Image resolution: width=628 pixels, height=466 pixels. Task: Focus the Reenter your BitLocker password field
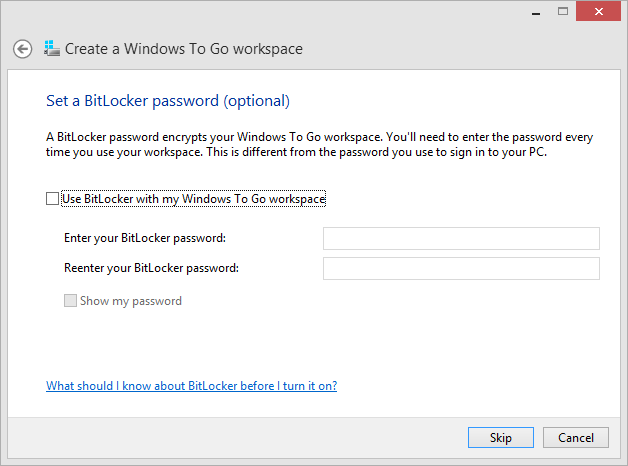461,268
